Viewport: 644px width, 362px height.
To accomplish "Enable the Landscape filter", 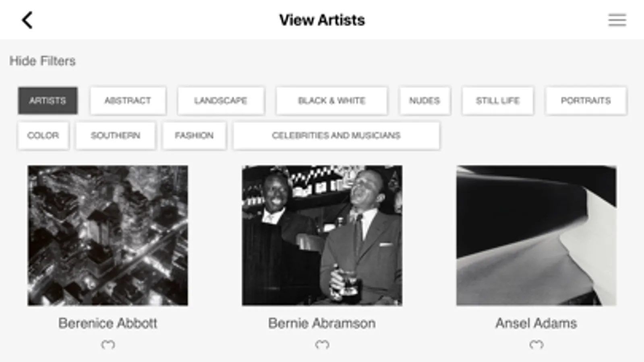I will click(221, 101).
